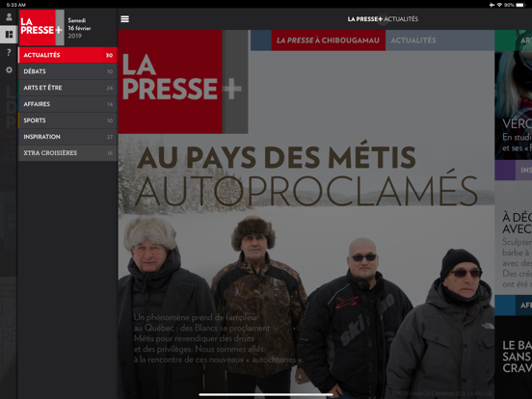
Task: Open the Affaires section
Action: 67,104
